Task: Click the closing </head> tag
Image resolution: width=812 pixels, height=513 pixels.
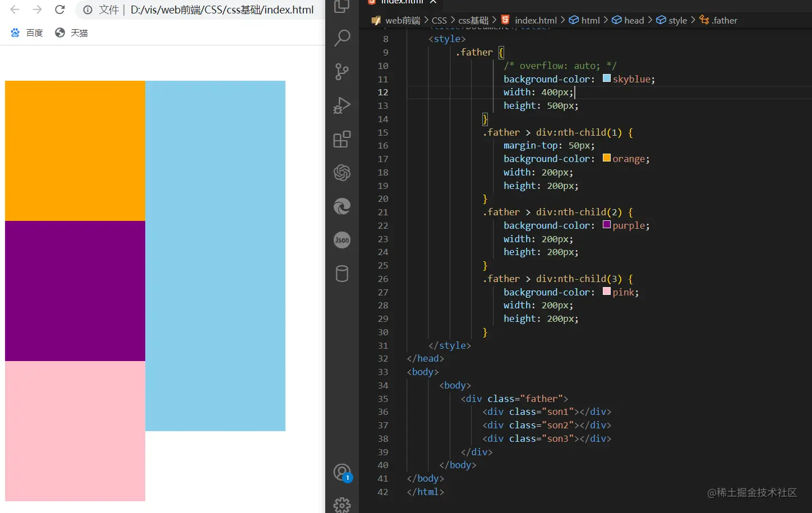Action: [x=426, y=358]
